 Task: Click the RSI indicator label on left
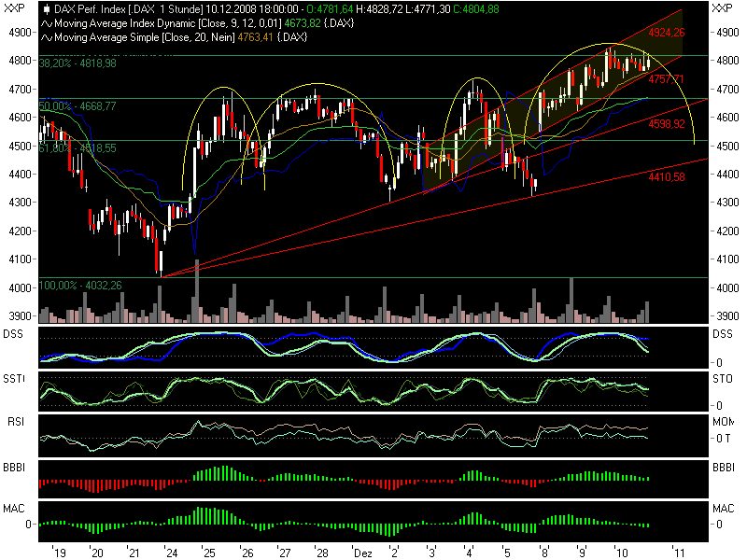[16, 422]
